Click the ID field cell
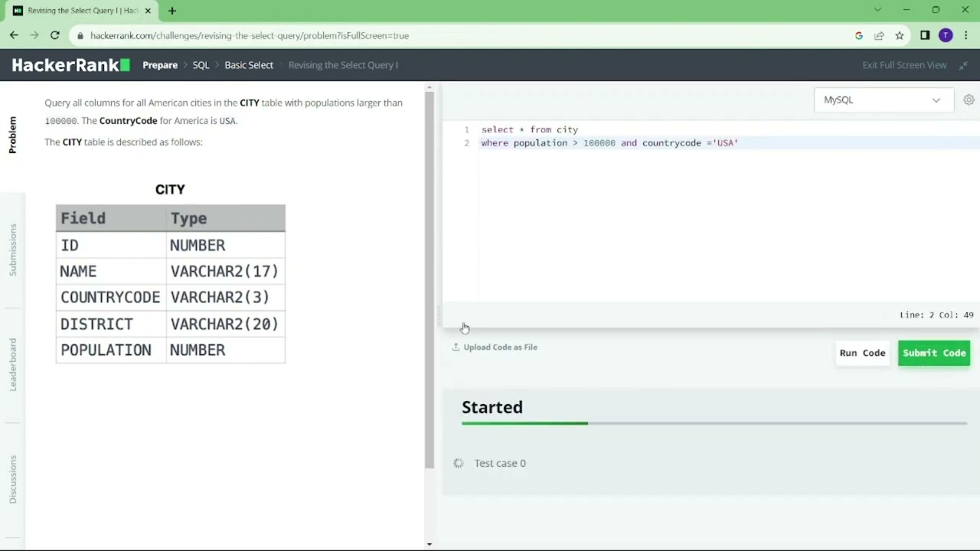This screenshot has height=551, width=980. click(x=110, y=245)
